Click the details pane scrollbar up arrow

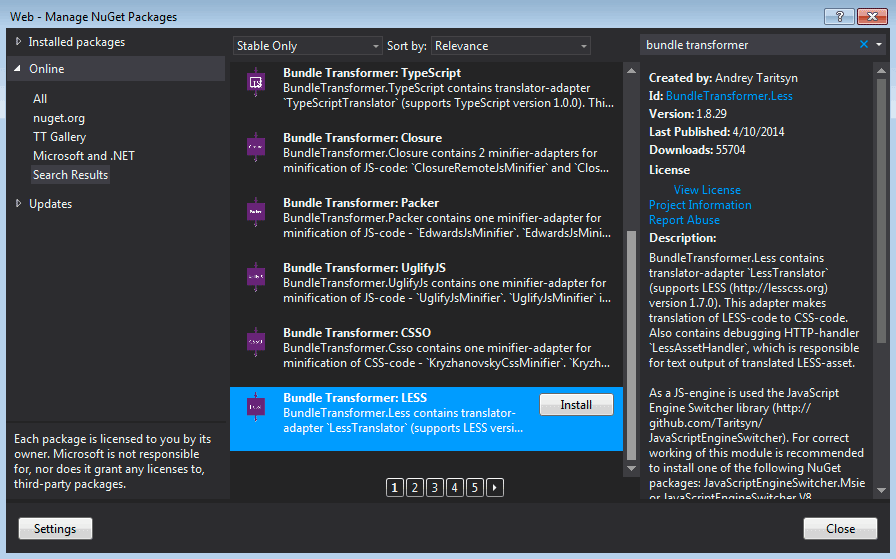881,71
